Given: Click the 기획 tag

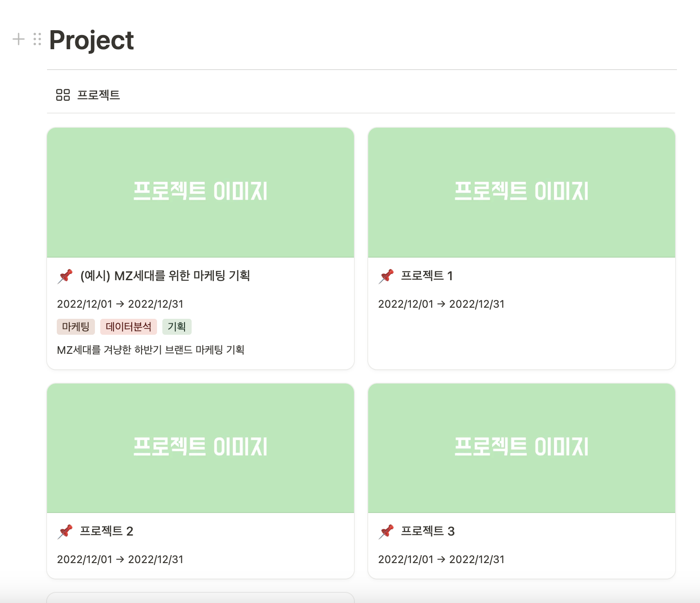Looking at the screenshot, I should coord(177,327).
